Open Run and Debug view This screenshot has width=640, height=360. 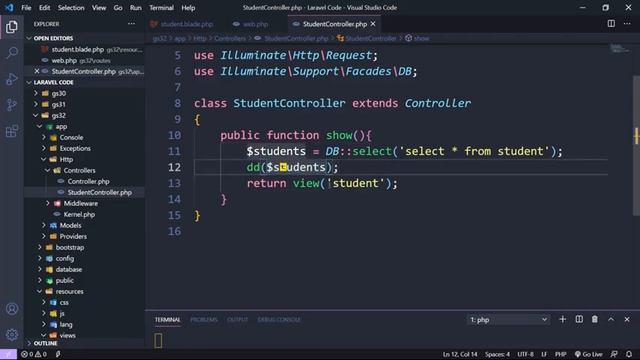point(12,79)
